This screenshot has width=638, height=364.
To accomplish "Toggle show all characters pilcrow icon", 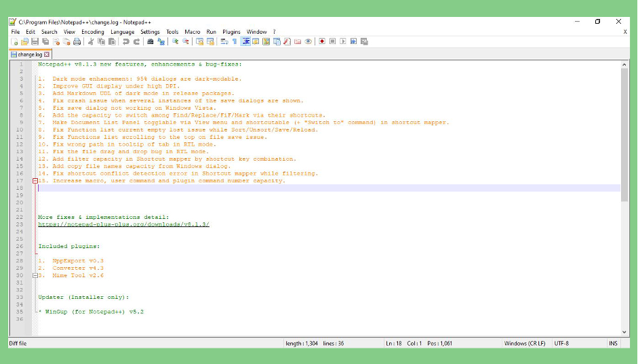I will coord(235,41).
